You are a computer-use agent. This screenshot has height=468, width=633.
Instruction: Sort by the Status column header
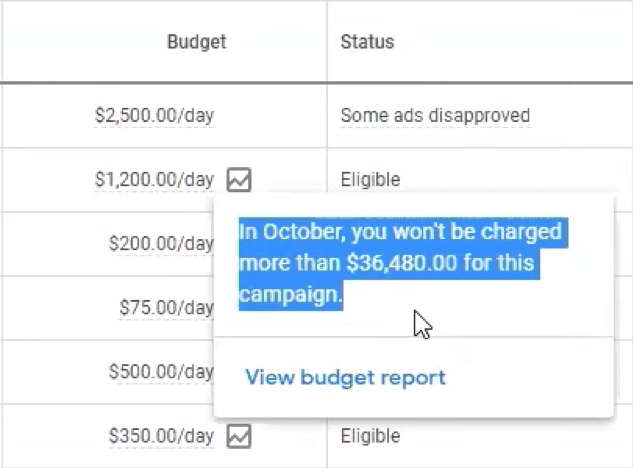tap(367, 42)
